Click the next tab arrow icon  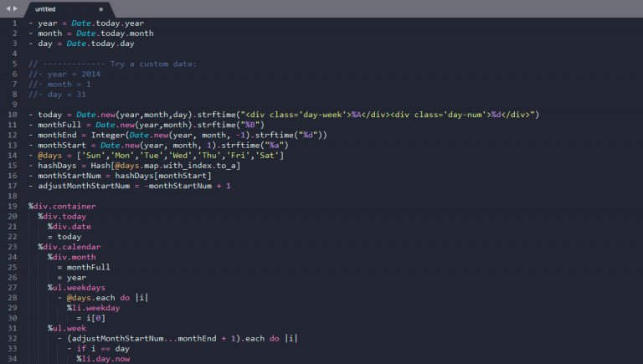[16, 8]
